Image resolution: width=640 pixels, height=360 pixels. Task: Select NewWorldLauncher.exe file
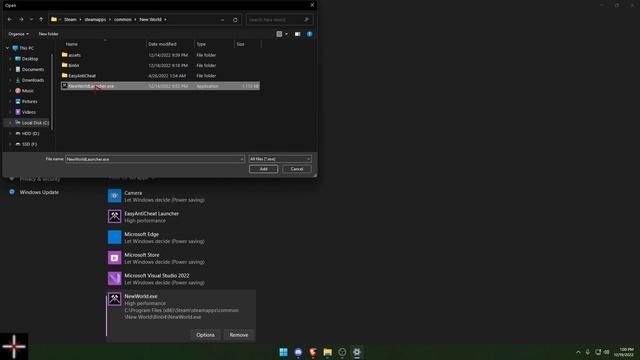160,86
